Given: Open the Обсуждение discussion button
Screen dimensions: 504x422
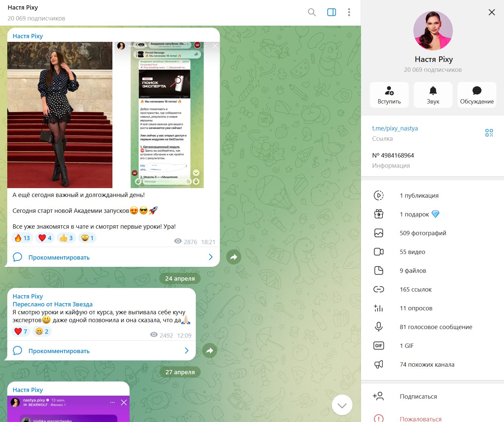Looking at the screenshot, I should point(477,95).
